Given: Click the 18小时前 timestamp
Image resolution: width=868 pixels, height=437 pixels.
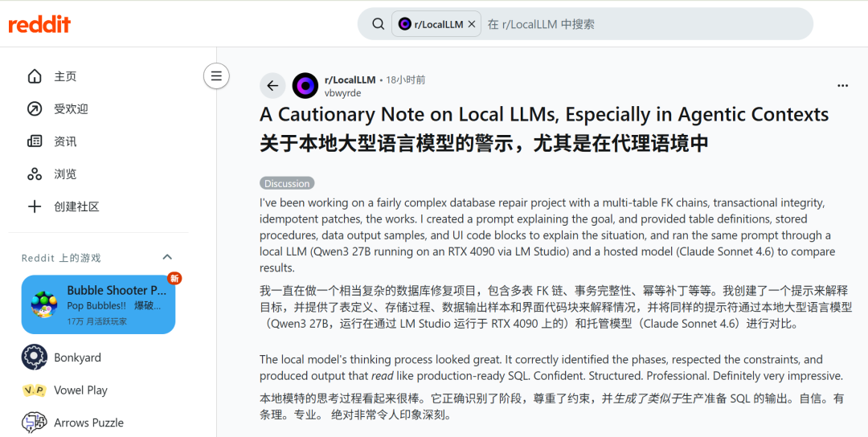Looking at the screenshot, I should point(406,80).
